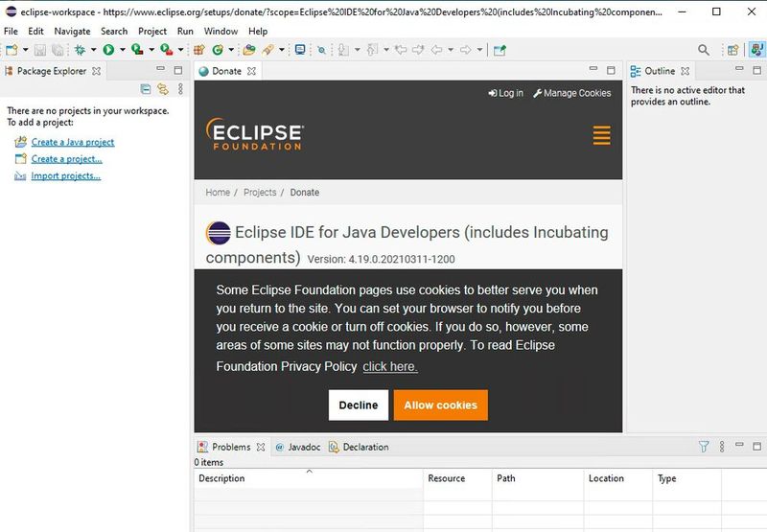Expand the New Java Class dropdown arrow
The width and height of the screenshot is (767, 532).
tap(231, 50)
